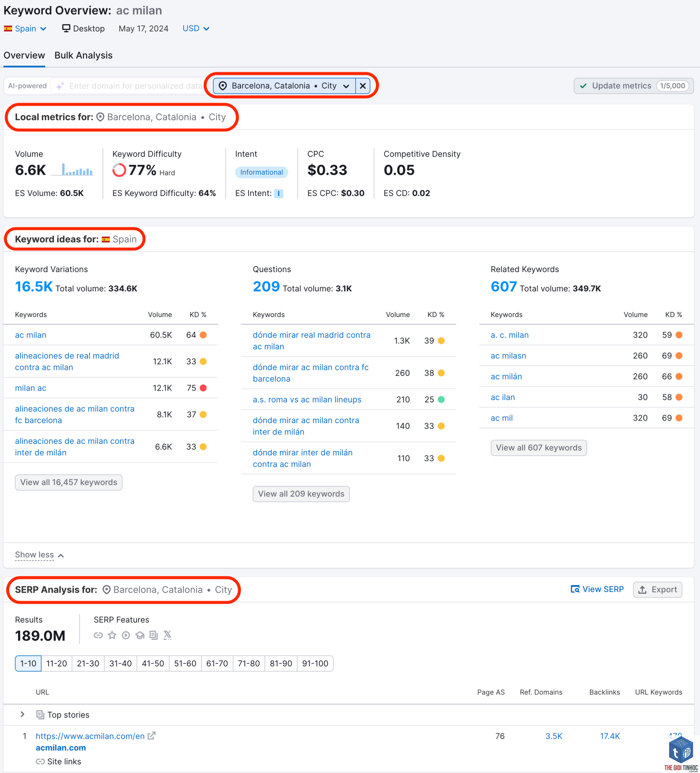Open 'dónde mirar real madrid contra ac milan'
This screenshot has height=773, width=700.
point(312,341)
